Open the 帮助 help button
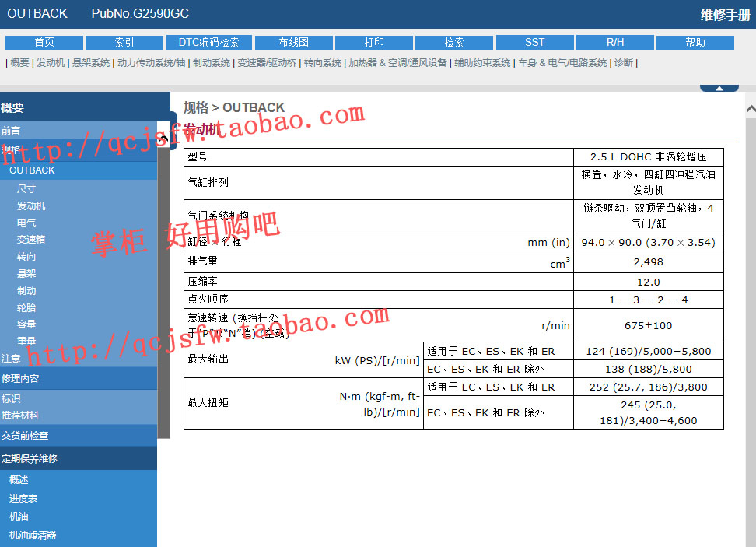756x547 pixels. click(x=695, y=43)
